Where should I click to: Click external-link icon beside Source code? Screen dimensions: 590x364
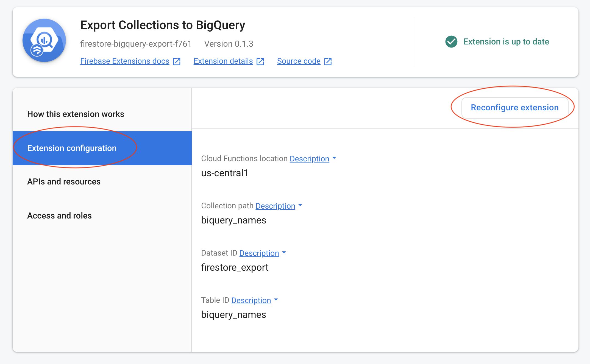328,61
